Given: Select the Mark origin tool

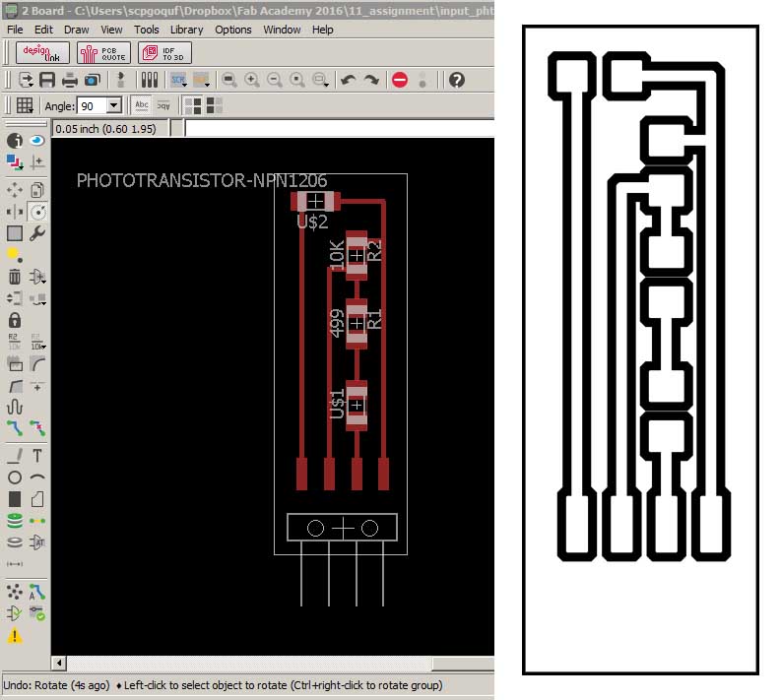Looking at the screenshot, I should click(37, 162).
